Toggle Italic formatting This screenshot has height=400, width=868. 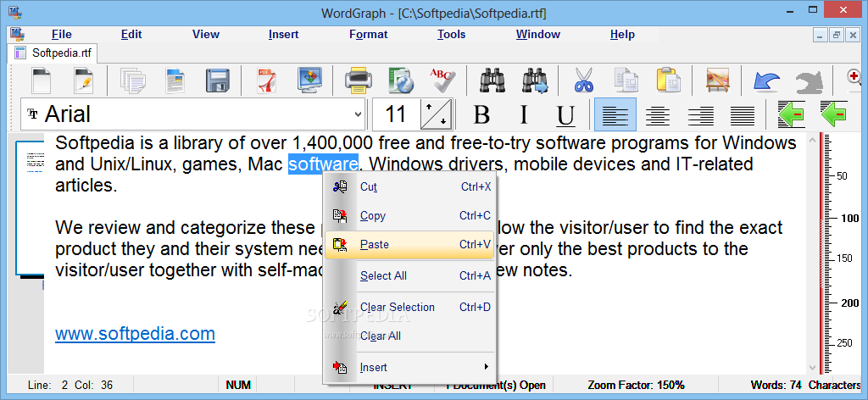pos(523,115)
